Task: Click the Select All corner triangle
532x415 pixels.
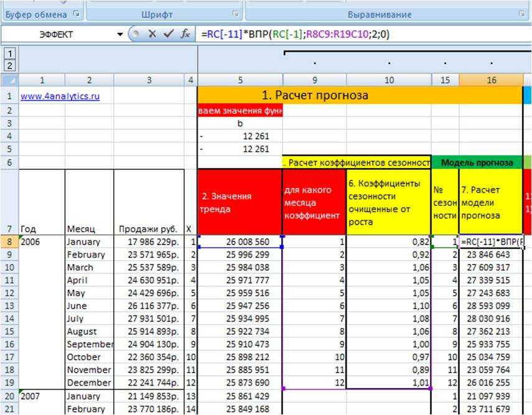Action: [x=9, y=80]
